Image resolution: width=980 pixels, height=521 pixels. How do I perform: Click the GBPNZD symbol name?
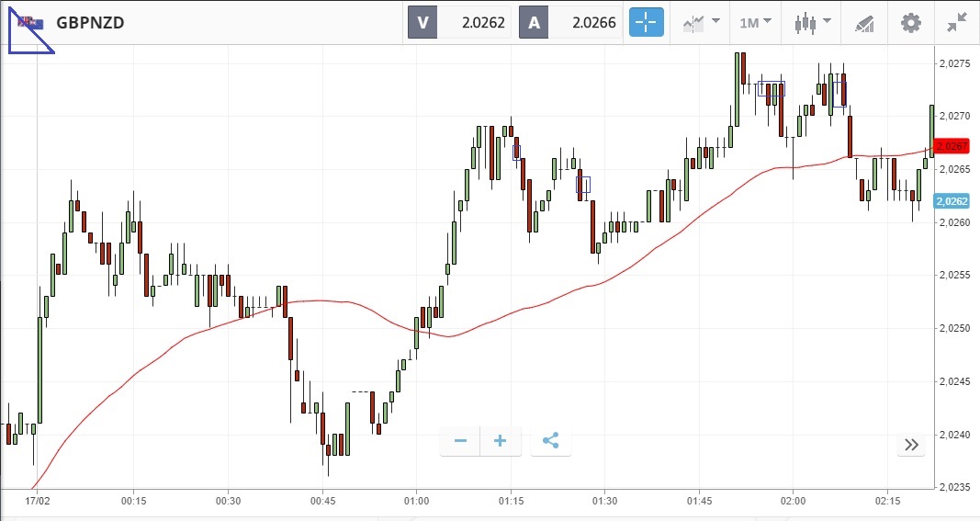pyautogui.click(x=90, y=23)
